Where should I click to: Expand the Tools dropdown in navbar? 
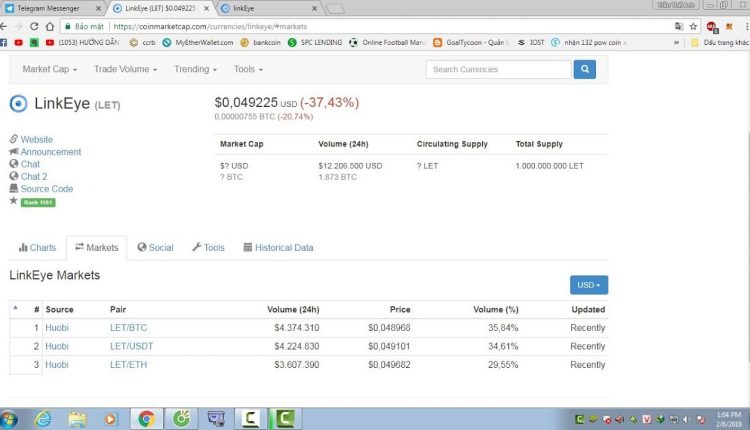[x=248, y=69]
